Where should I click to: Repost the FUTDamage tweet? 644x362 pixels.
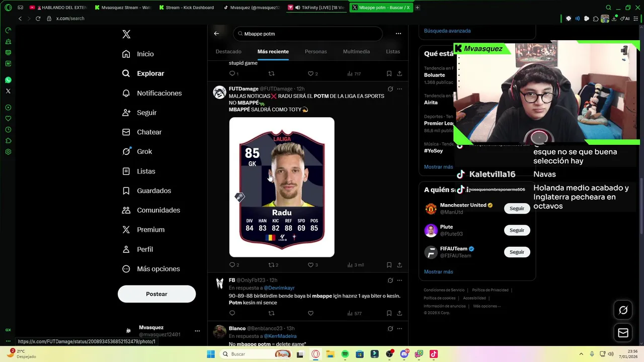pos(273,265)
